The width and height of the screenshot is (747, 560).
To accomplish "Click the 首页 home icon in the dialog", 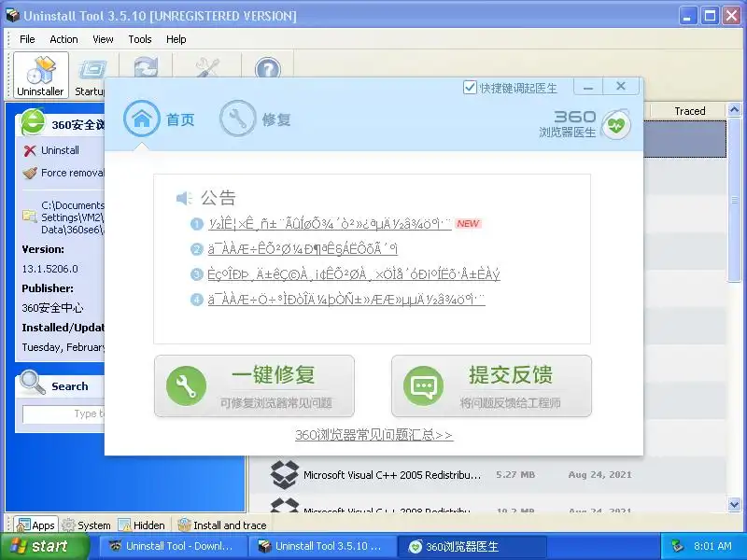I will pyautogui.click(x=142, y=119).
